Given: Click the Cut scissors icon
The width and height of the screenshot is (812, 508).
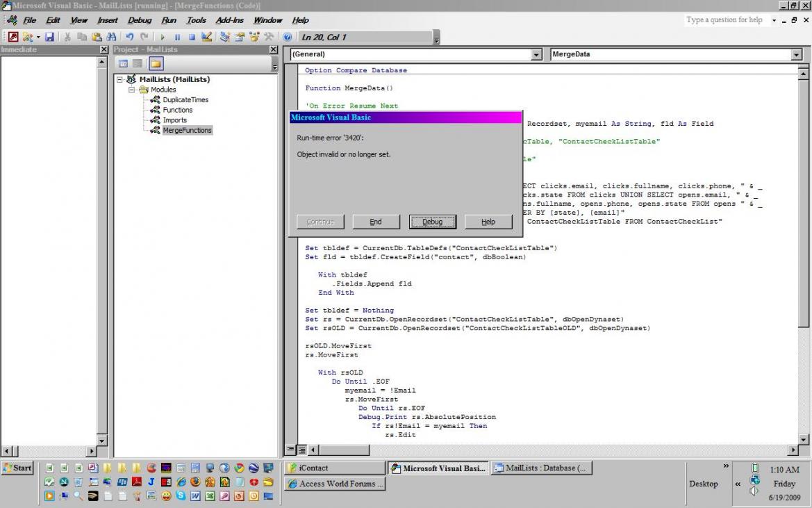Looking at the screenshot, I should pos(67,37).
